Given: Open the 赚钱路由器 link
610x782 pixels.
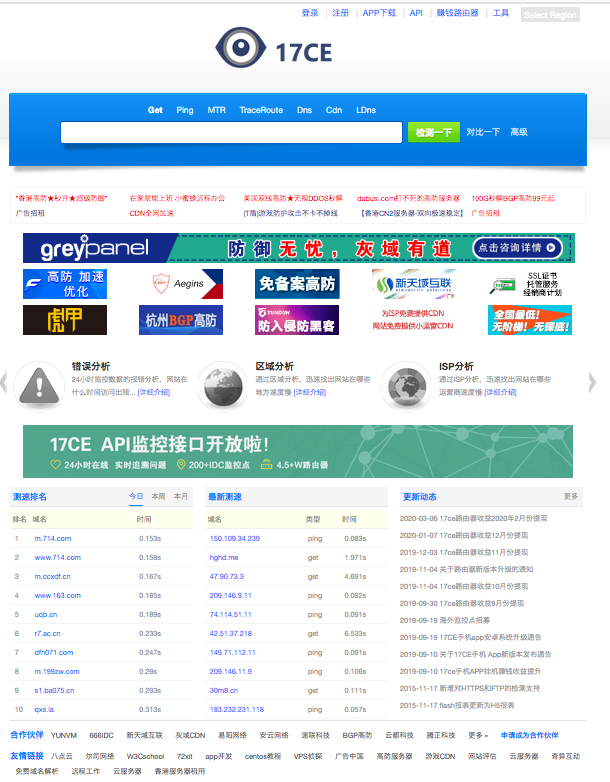Looking at the screenshot, I should point(457,13).
